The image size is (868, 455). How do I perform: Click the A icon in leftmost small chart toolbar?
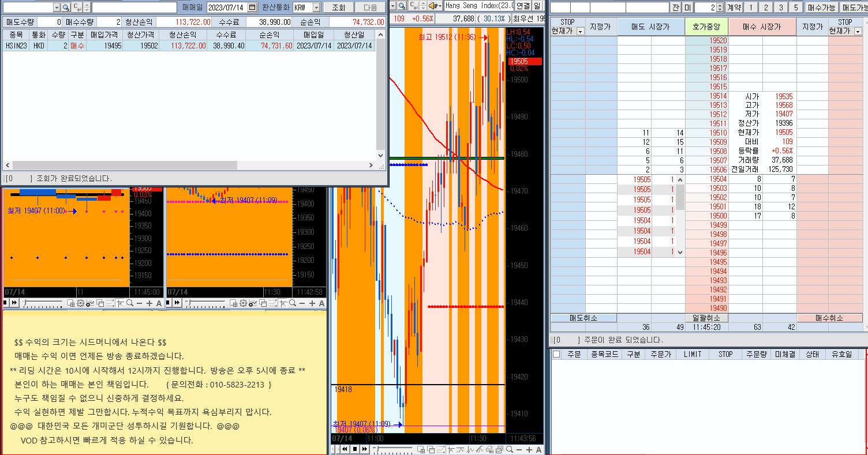tap(159, 303)
